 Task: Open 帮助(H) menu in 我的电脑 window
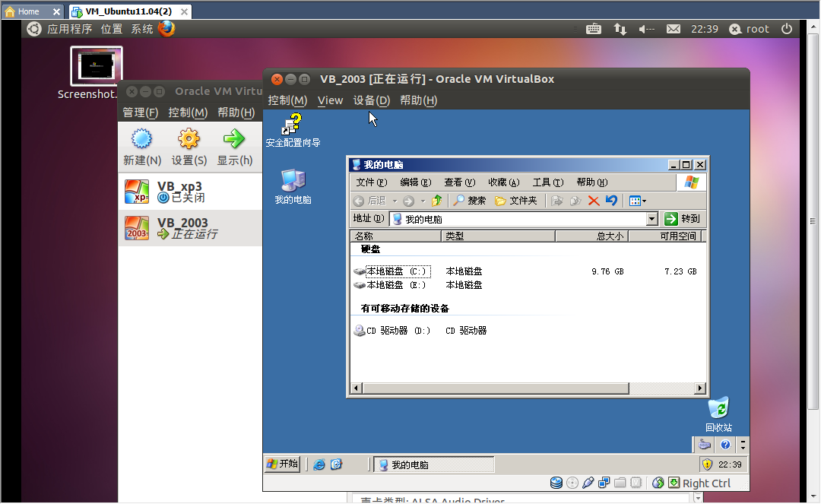pyautogui.click(x=591, y=182)
